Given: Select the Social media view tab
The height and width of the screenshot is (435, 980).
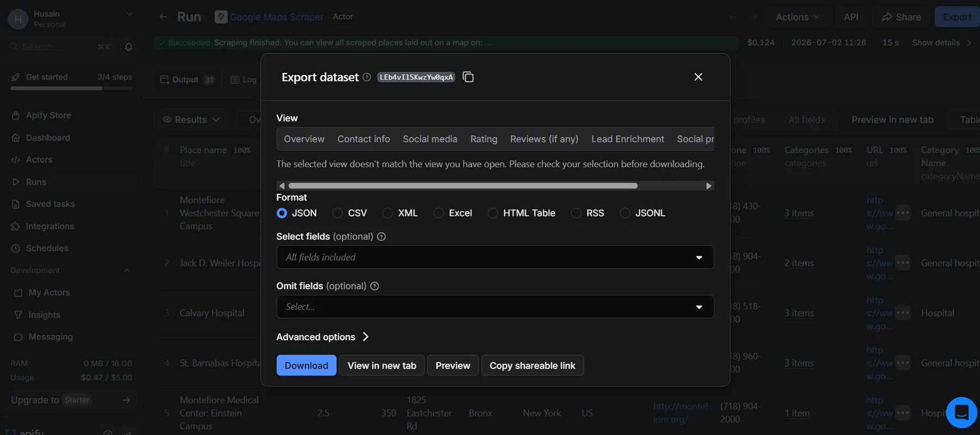Looking at the screenshot, I should 430,139.
